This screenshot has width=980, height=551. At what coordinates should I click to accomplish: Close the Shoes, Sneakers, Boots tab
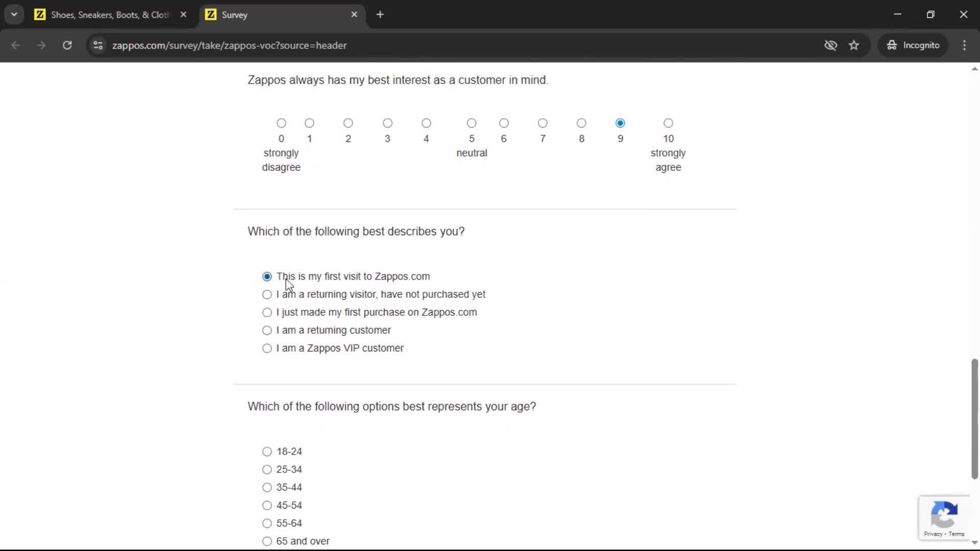pyautogui.click(x=183, y=15)
